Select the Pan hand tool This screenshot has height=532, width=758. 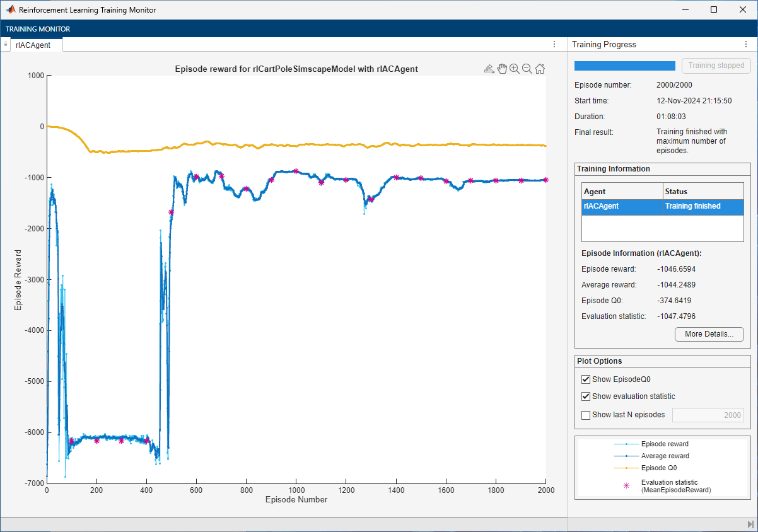coord(502,69)
